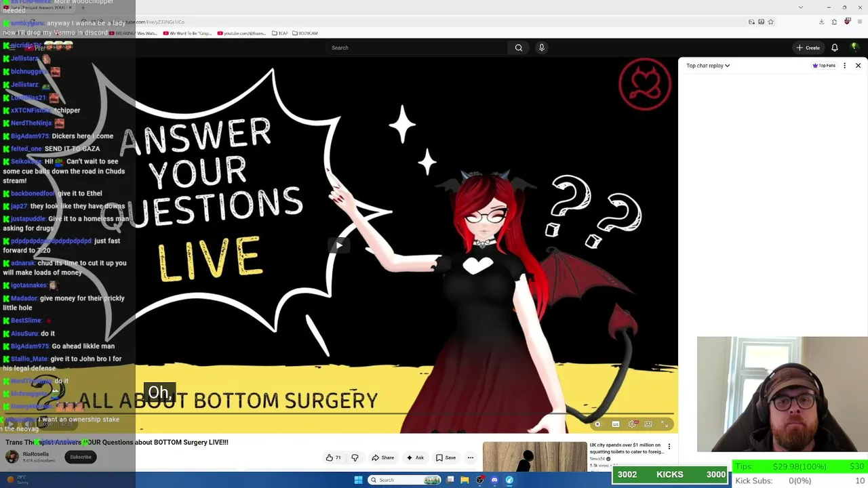Open UK city squatting toilets video thumbnail
Viewport: 868px width, 488px height.
pyautogui.click(x=535, y=456)
